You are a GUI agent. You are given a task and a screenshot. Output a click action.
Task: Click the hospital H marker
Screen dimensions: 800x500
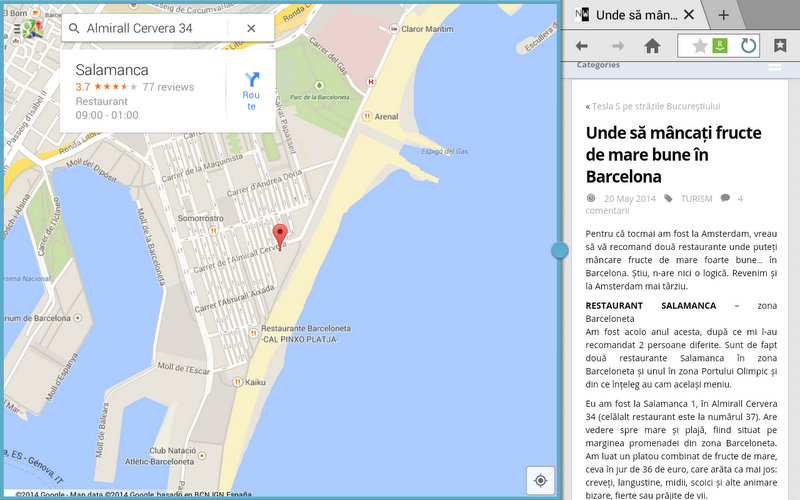pyautogui.click(x=370, y=82)
